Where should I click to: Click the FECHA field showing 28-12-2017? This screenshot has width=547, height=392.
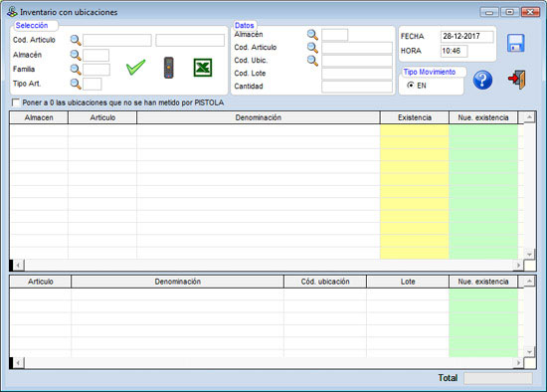[467, 36]
